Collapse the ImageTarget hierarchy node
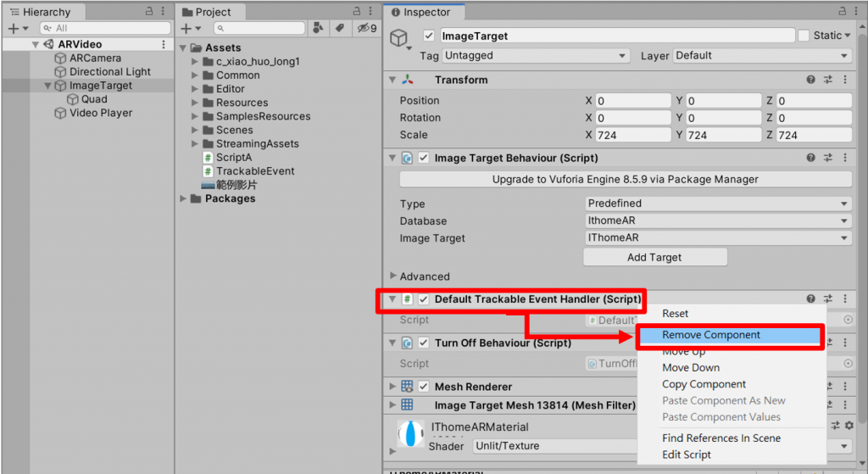Viewport: 868px width, 474px height. (48, 86)
